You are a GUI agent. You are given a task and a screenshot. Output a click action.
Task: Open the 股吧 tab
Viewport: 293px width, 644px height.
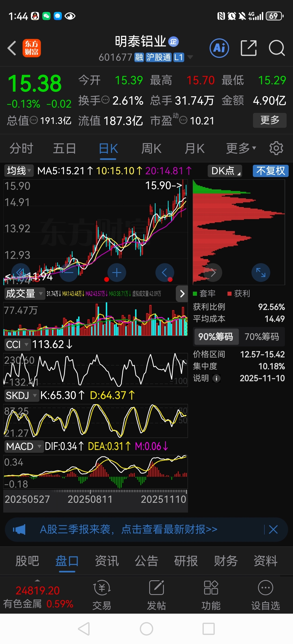(x=27, y=561)
